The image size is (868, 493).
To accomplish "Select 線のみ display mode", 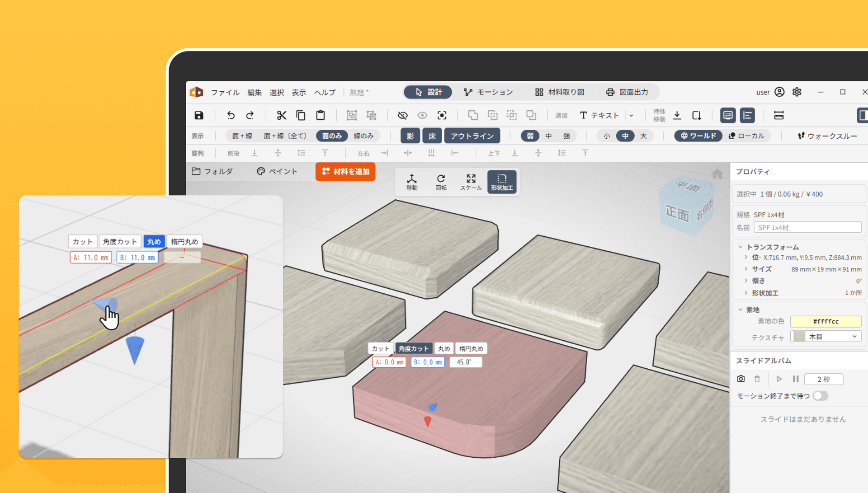I will 363,136.
